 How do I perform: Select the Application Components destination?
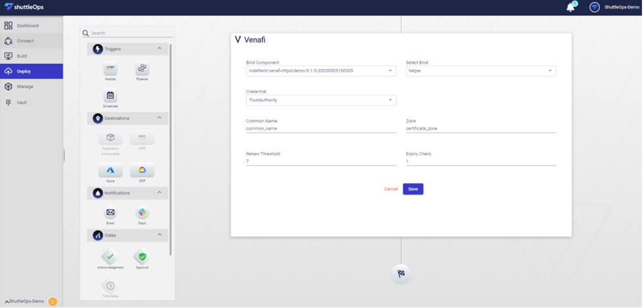click(x=111, y=138)
